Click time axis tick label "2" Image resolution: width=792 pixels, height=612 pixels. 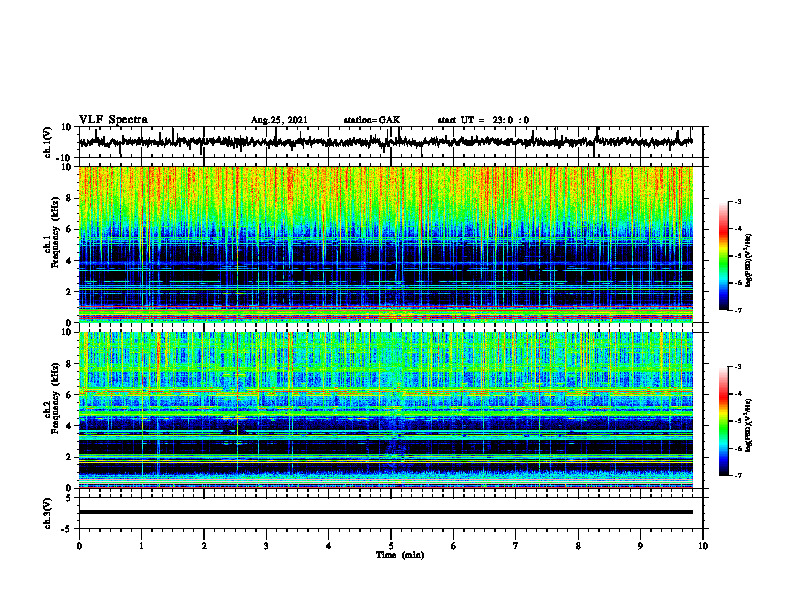[x=204, y=546]
